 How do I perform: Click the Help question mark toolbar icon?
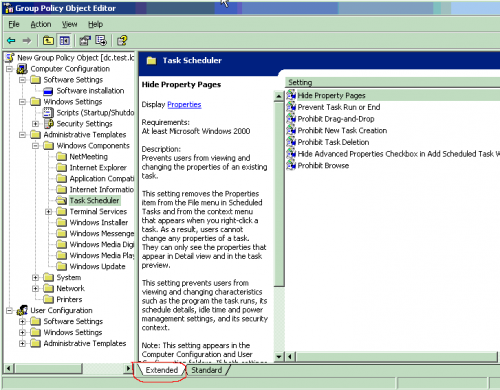(x=122, y=41)
